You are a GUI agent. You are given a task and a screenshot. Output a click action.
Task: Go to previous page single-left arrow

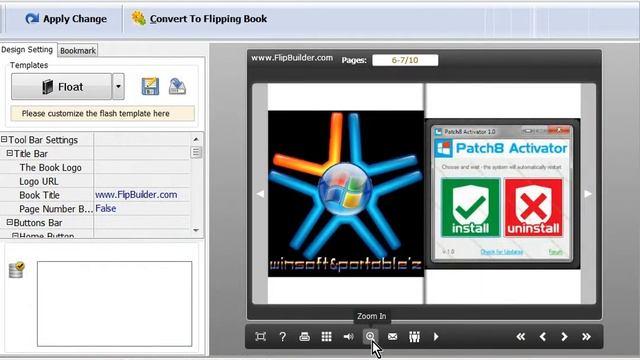tap(542, 337)
